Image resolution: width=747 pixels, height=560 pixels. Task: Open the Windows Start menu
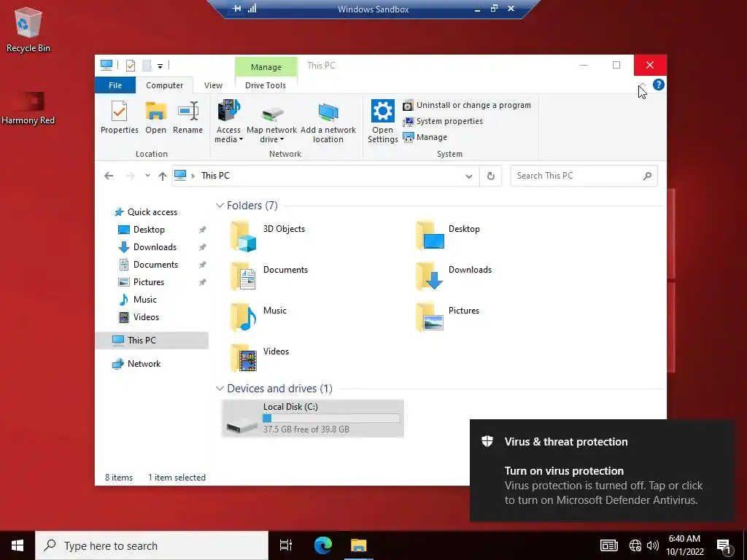(x=18, y=545)
